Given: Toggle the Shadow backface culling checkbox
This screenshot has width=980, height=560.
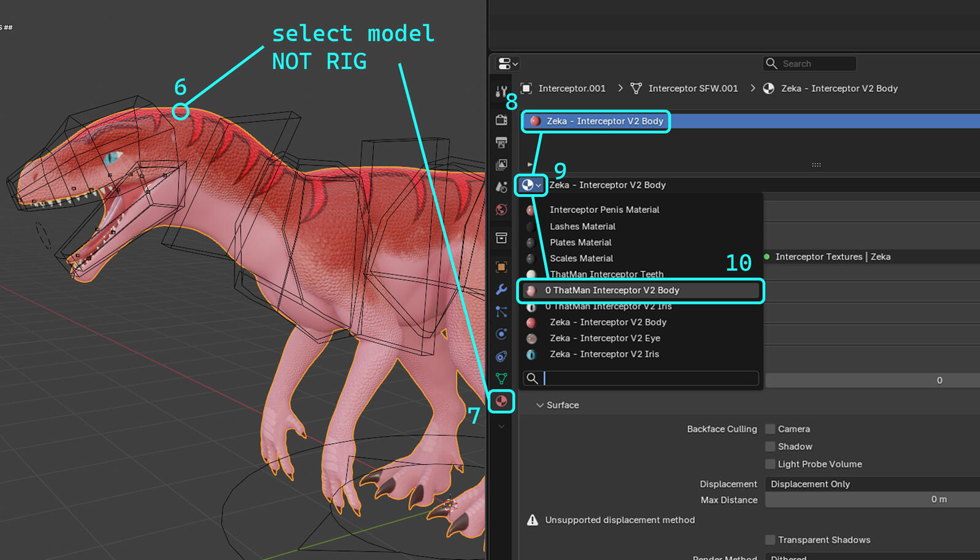Looking at the screenshot, I should pyautogui.click(x=770, y=446).
